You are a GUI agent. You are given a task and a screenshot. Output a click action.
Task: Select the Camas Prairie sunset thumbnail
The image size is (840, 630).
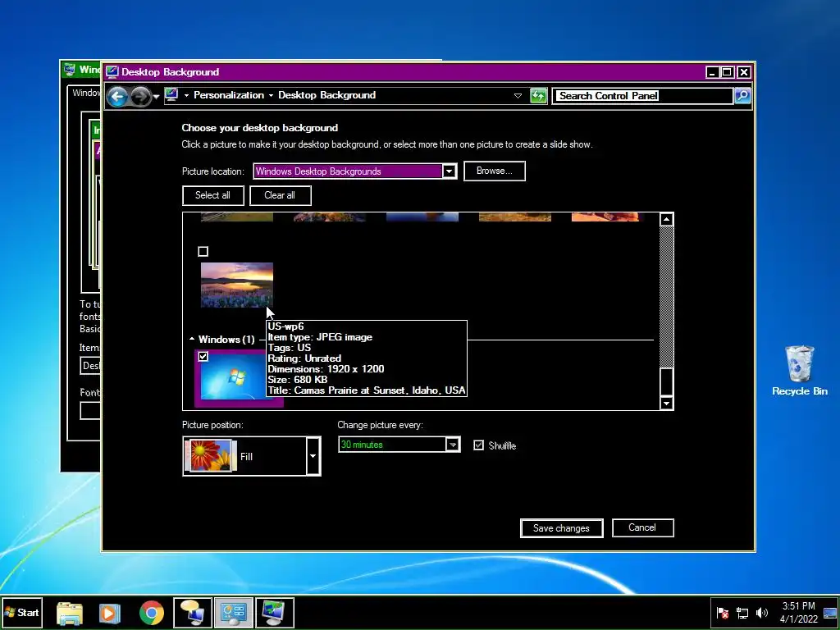coord(237,285)
